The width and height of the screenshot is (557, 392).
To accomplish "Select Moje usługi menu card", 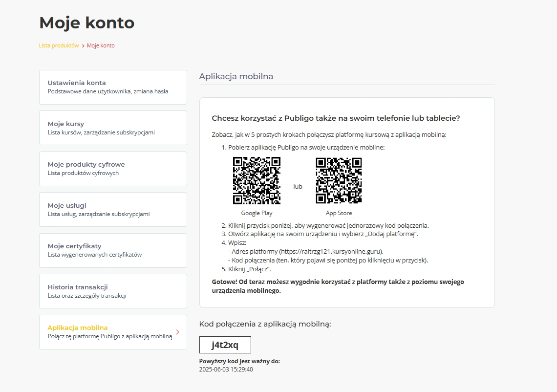I will pos(113,209).
